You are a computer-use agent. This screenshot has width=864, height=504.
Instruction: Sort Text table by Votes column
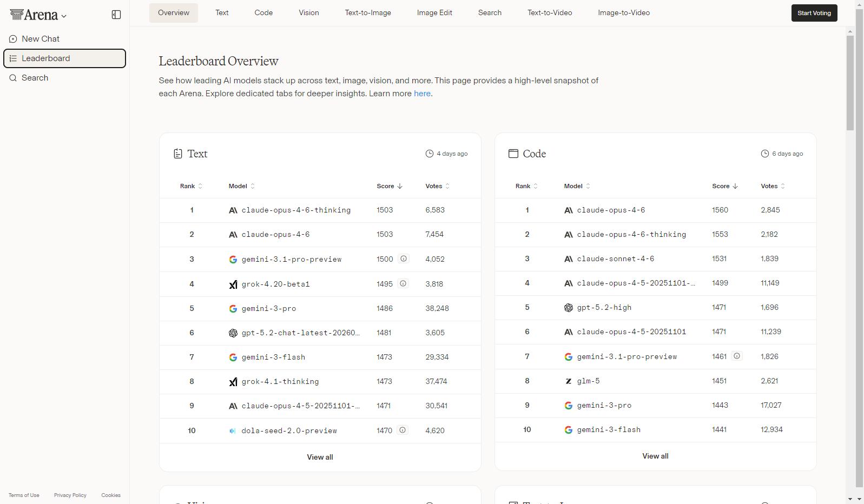[437, 186]
